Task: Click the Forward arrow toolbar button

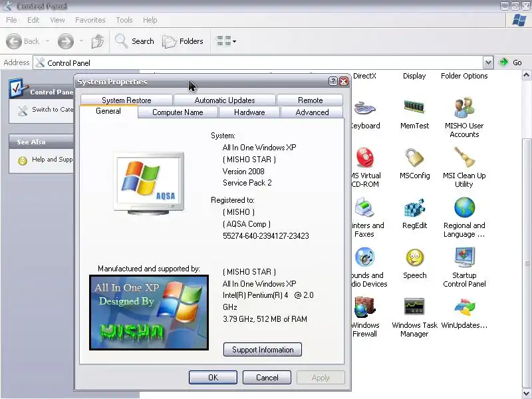Action: pos(65,41)
